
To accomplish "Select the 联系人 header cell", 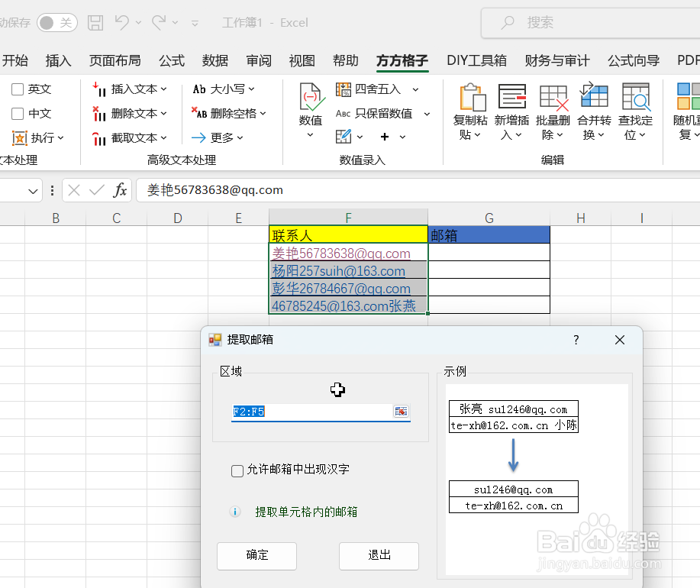I will [348, 235].
